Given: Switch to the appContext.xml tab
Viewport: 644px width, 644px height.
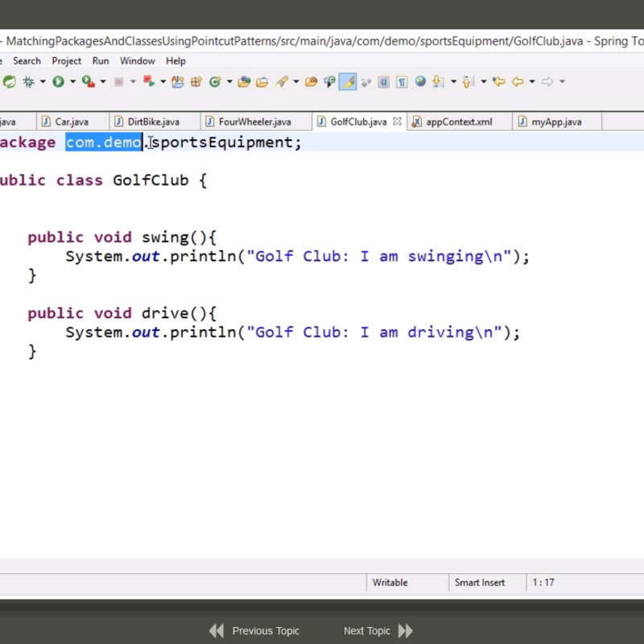Looking at the screenshot, I should 459,122.
